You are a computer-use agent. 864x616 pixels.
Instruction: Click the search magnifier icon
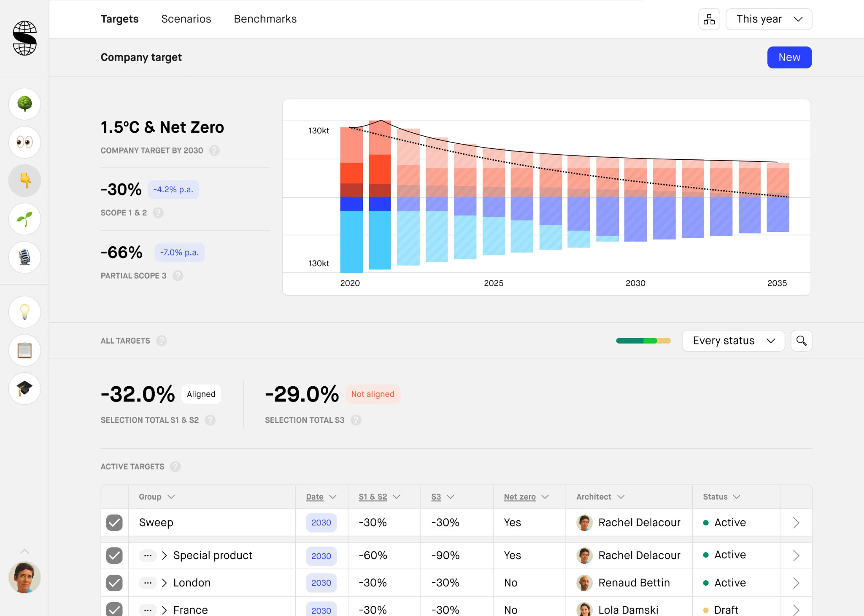(x=801, y=341)
